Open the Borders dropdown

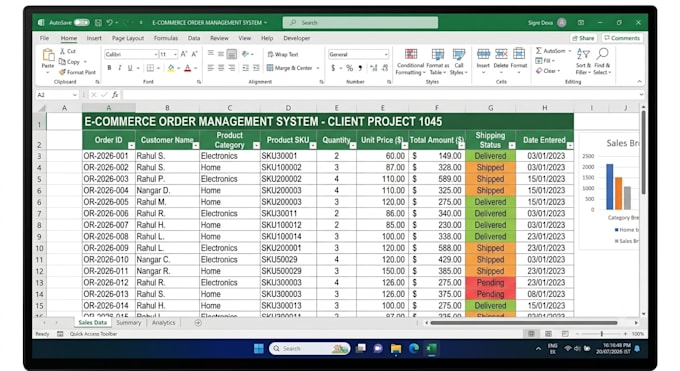pos(158,68)
